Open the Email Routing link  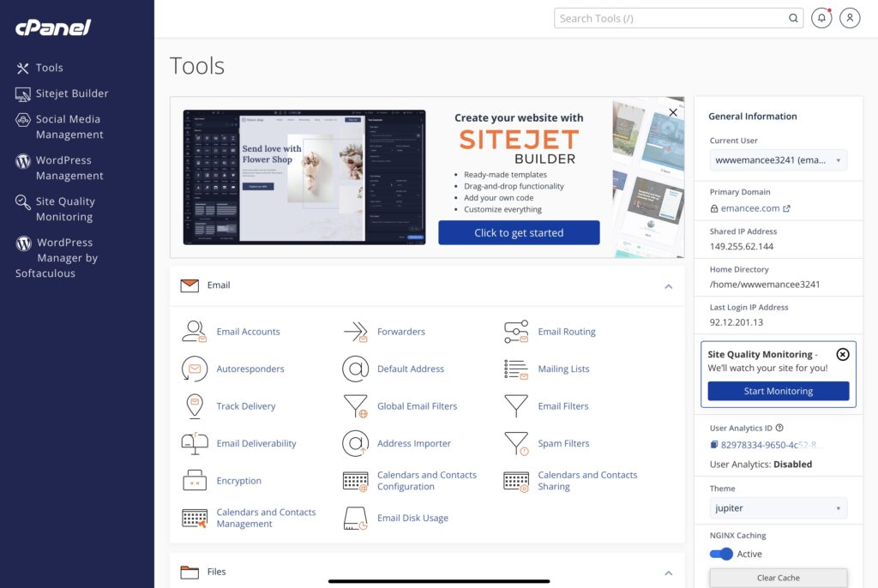pos(567,332)
